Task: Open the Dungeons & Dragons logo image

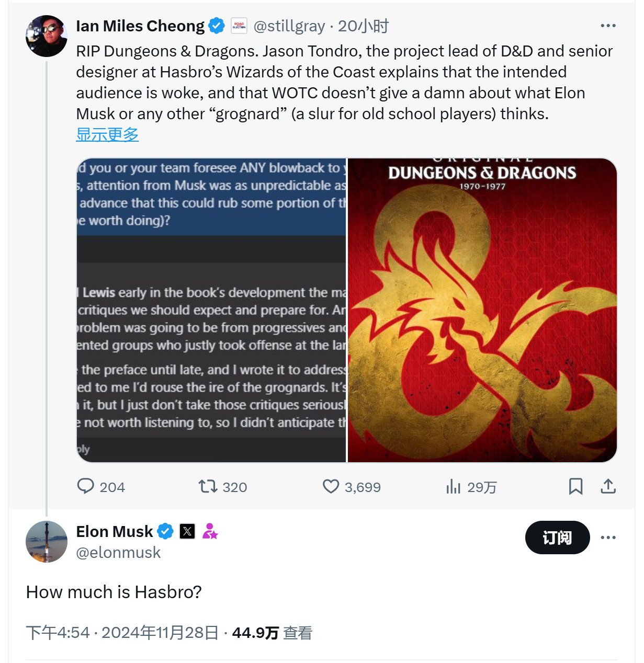Action: tap(482, 310)
